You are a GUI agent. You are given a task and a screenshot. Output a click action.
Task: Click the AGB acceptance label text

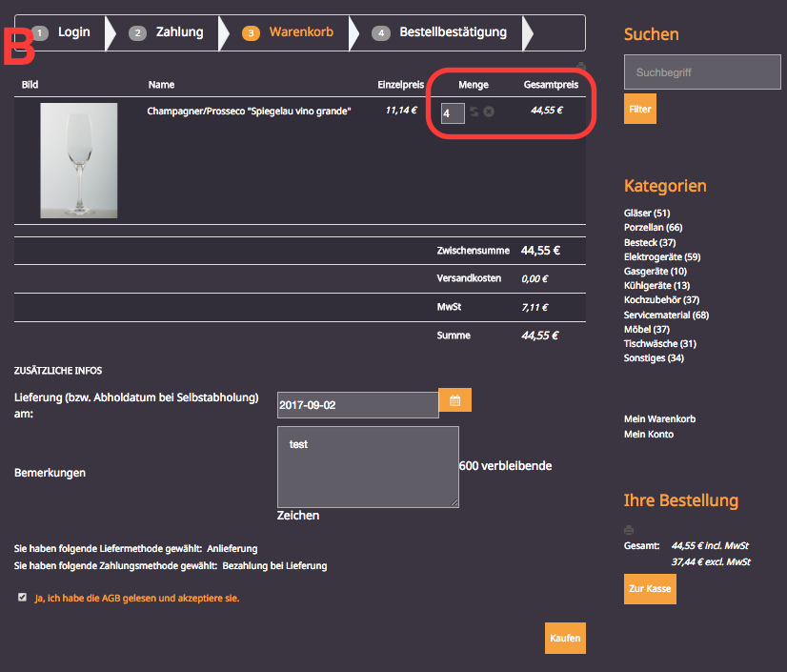[x=137, y=599]
